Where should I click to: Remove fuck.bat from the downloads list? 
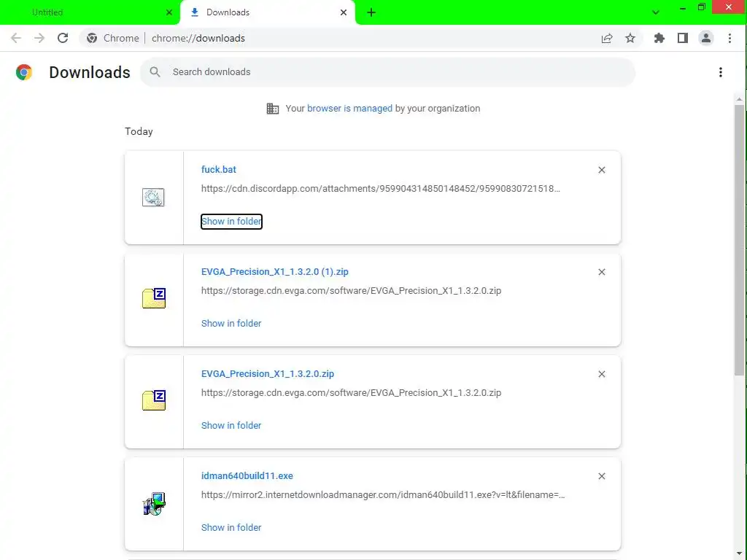pyautogui.click(x=602, y=170)
